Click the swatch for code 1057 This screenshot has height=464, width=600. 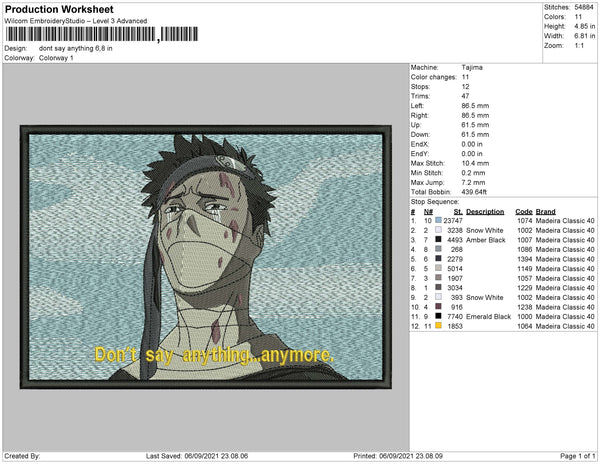439,278
